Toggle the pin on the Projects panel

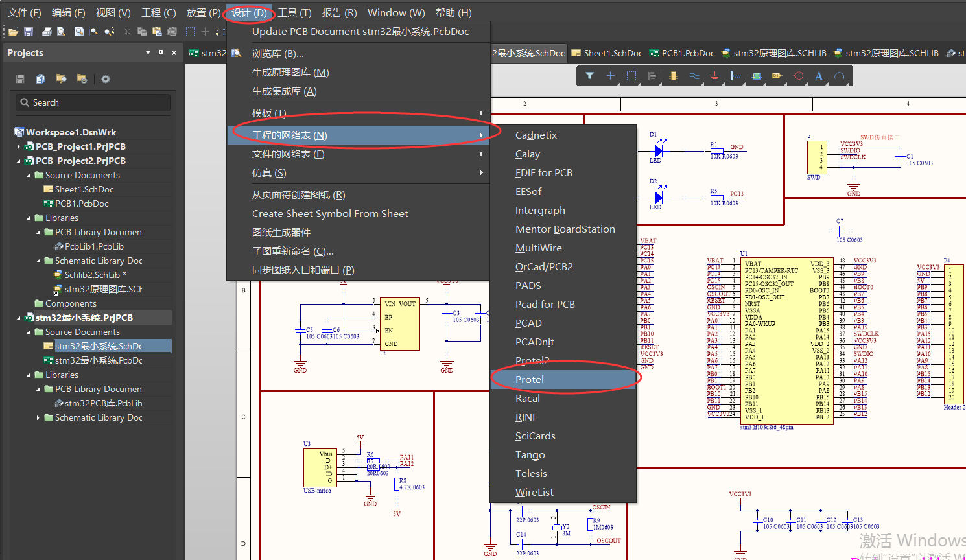[159, 52]
